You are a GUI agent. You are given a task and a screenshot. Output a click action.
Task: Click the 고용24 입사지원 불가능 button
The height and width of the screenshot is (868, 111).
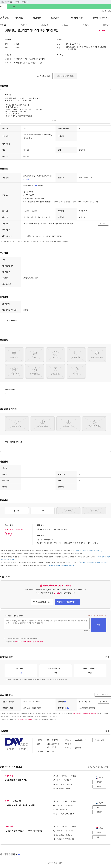pyautogui.click(x=66, y=76)
